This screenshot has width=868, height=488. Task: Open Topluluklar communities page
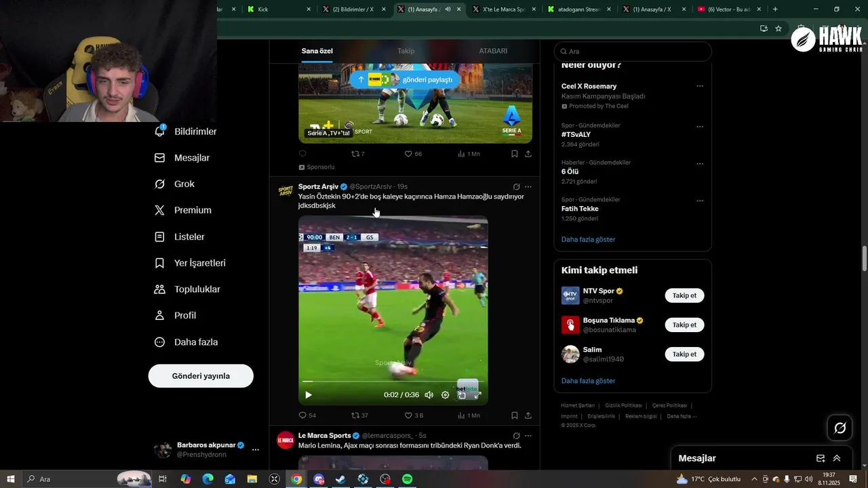coord(187,289)
